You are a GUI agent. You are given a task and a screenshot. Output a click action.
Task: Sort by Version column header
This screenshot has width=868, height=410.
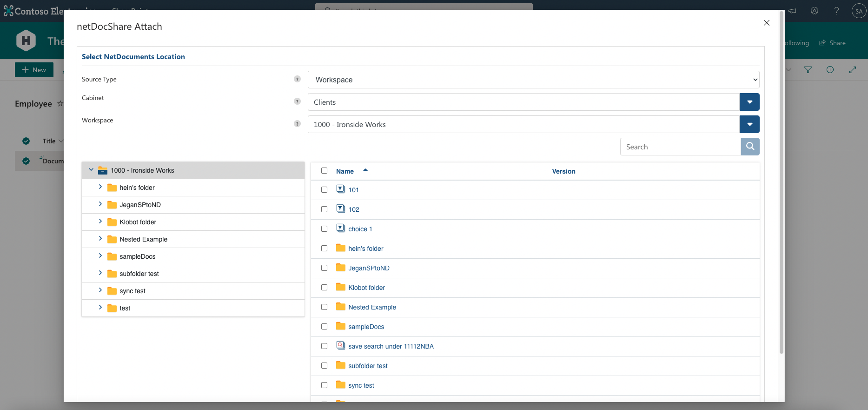(563, 171)
